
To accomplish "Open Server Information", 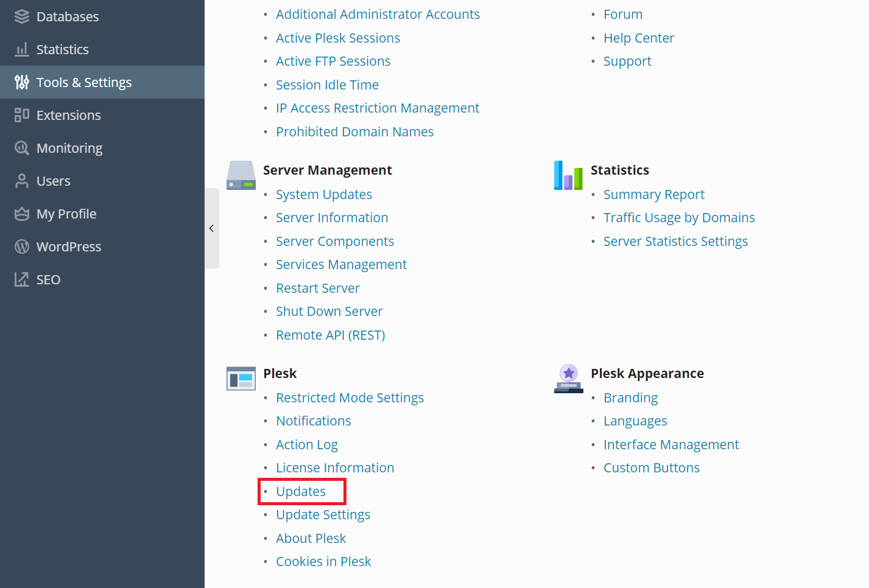I will click(x=332, y=217).
